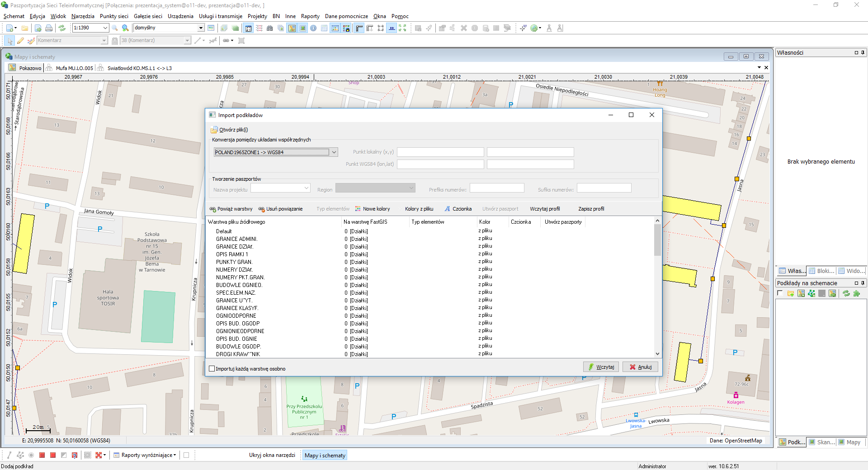This screenshot has width=868, height=470.
Task: Open the 38 (Komentarz) dropdown
Action: 187,41
